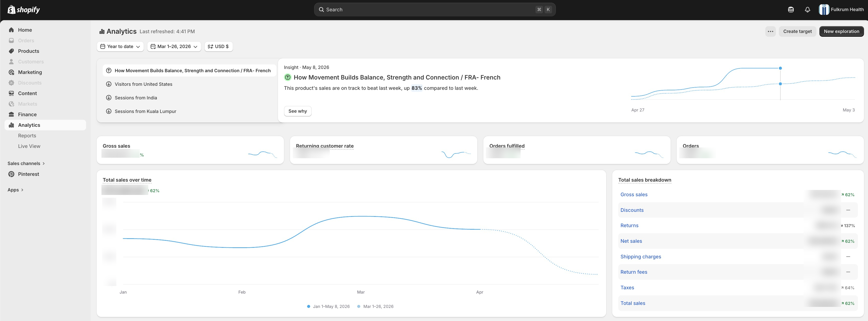This screenshot has width=868, height=321.
Task: Open Fulkrum Health store avatar
Action: [x=824, y=9]
